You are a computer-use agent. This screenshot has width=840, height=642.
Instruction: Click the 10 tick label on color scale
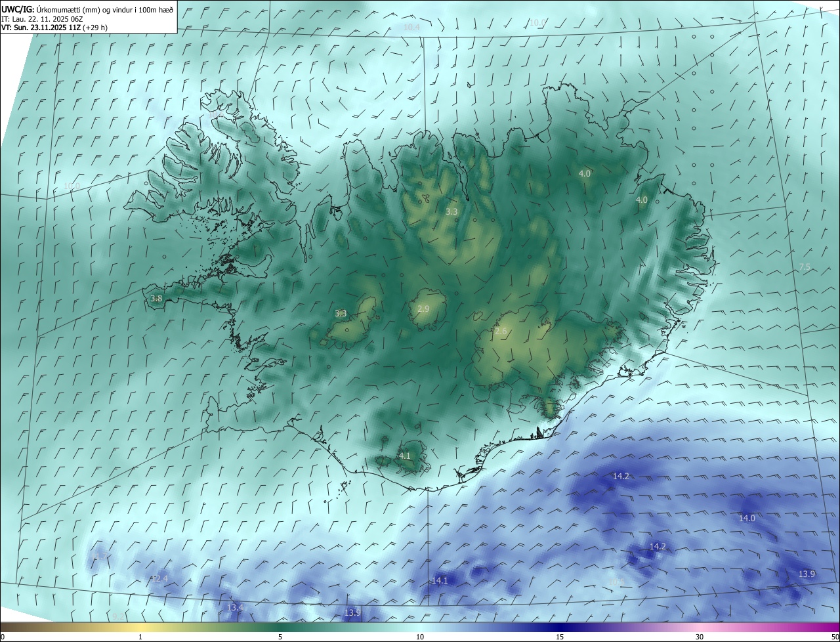coord(420,637)
